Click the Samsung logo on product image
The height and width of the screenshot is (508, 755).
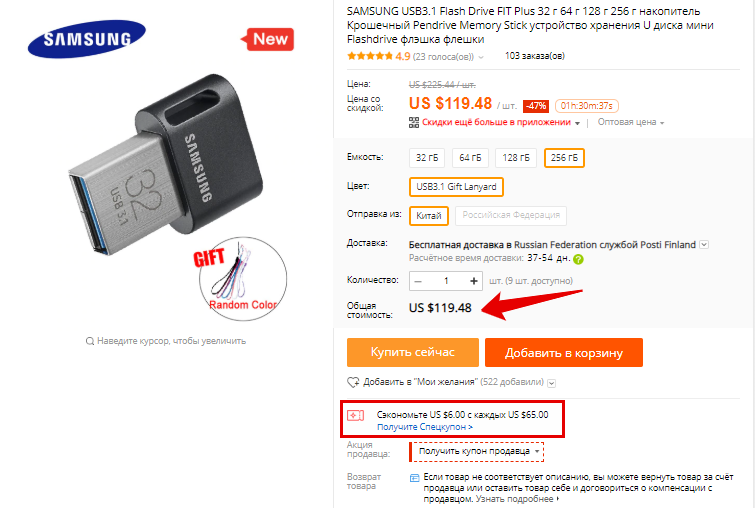pos(87,39)
